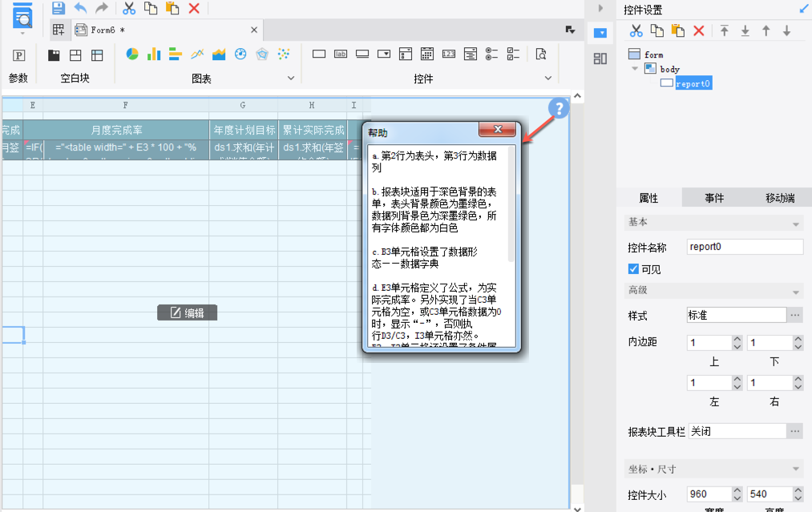This screenshot has width=812, height=512.
Task: Switch to the 事件 tab
Action: click(x=714, y=198)
